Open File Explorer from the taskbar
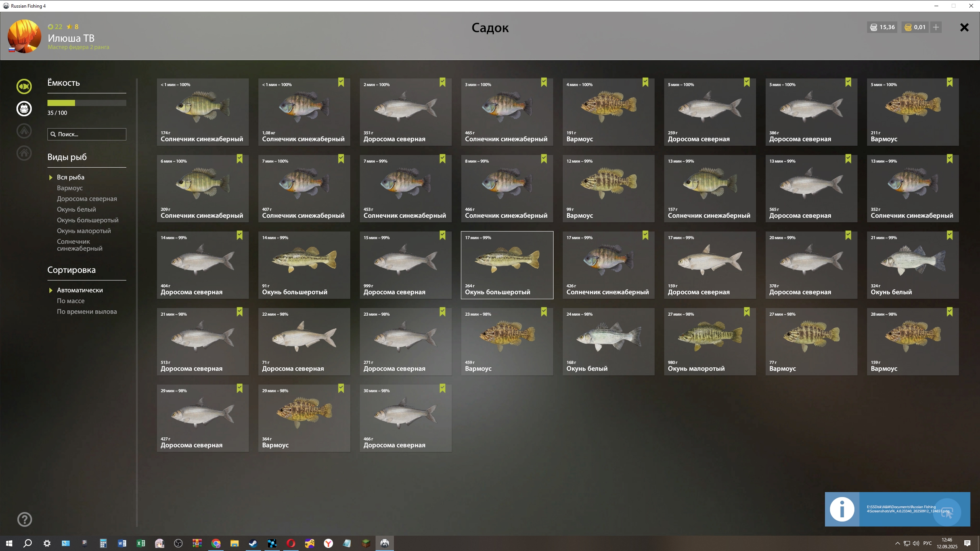The height and width of the screenshot is (551, 980). click(x=234, y=543)
